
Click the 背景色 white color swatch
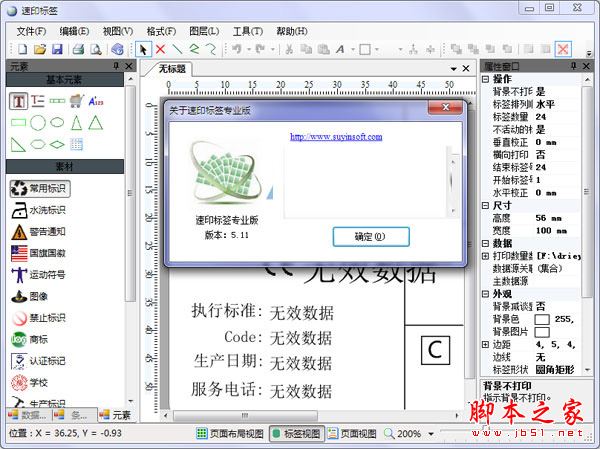pos(542,319)
